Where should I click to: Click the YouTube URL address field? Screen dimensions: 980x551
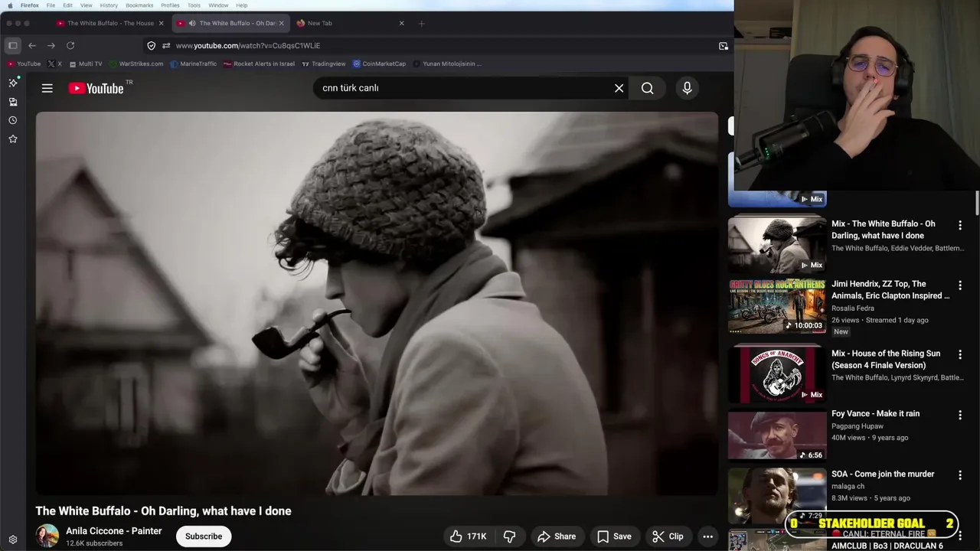coord(248,46)
